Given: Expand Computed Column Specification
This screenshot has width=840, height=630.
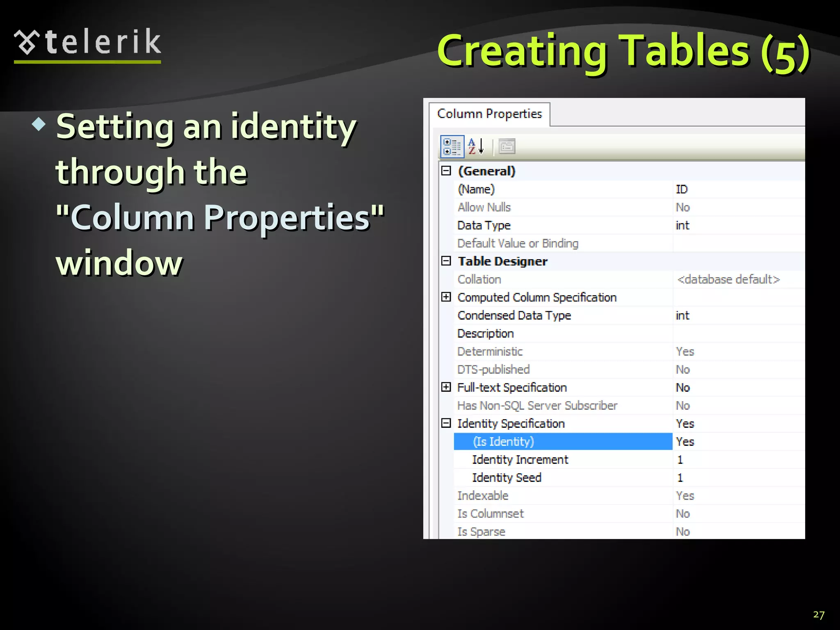Looking at the screenshot, I should (446, 297).
